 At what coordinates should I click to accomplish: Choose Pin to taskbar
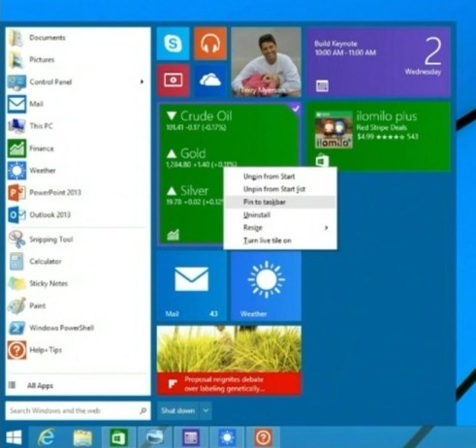click(x=280, y=202)
